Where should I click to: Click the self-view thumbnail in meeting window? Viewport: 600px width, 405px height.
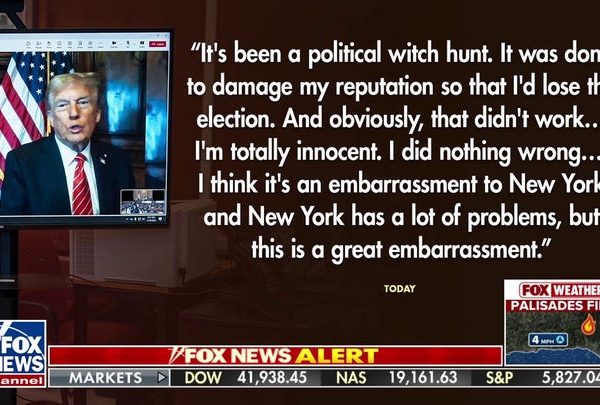point(143,202)
